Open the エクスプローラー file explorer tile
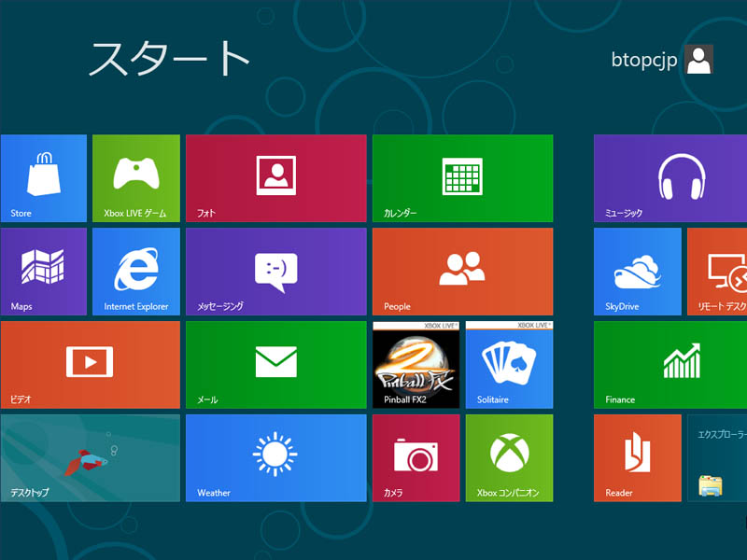This screenshot has height=560, width=747. tap(717, 458)
